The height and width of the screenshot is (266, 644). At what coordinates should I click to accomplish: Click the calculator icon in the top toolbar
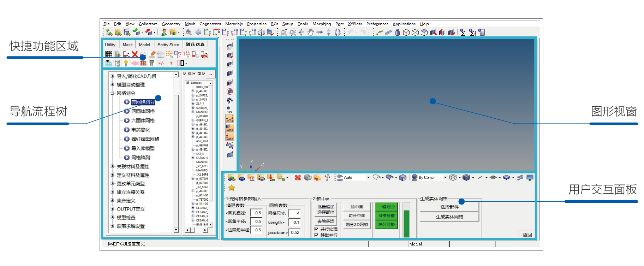482,32
